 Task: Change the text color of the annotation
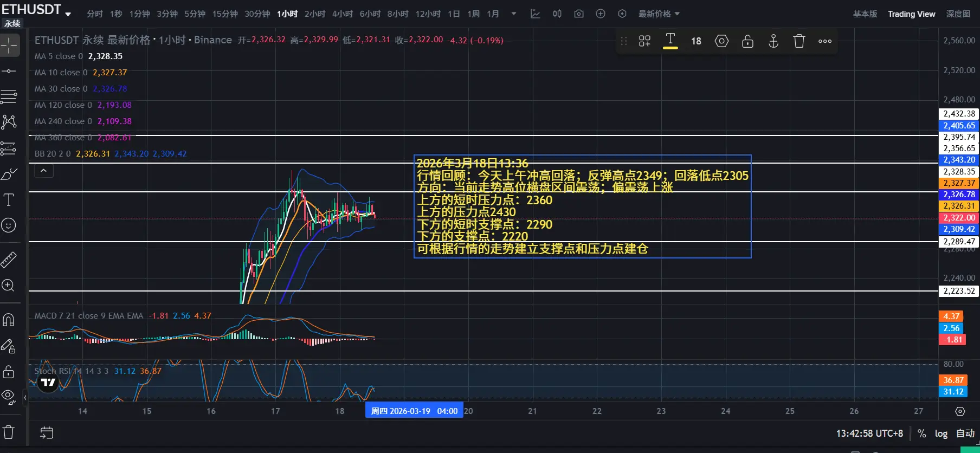point(670,41)
